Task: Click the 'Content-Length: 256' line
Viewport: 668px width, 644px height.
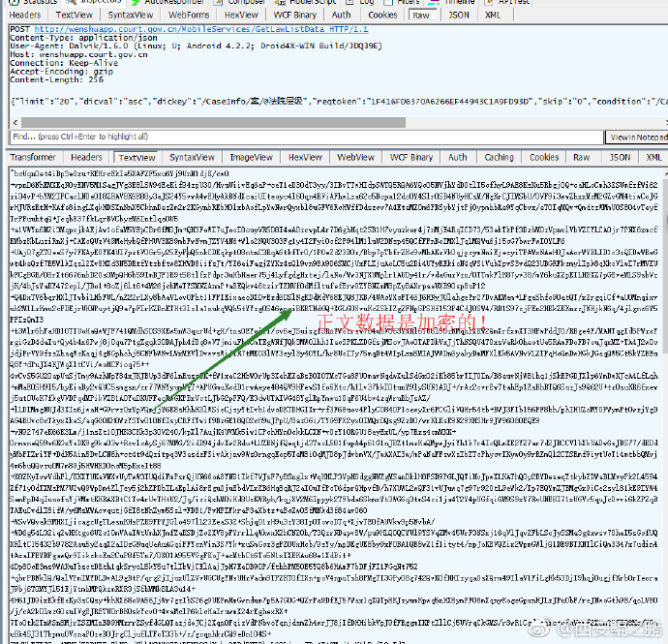Action: (57, 79)
